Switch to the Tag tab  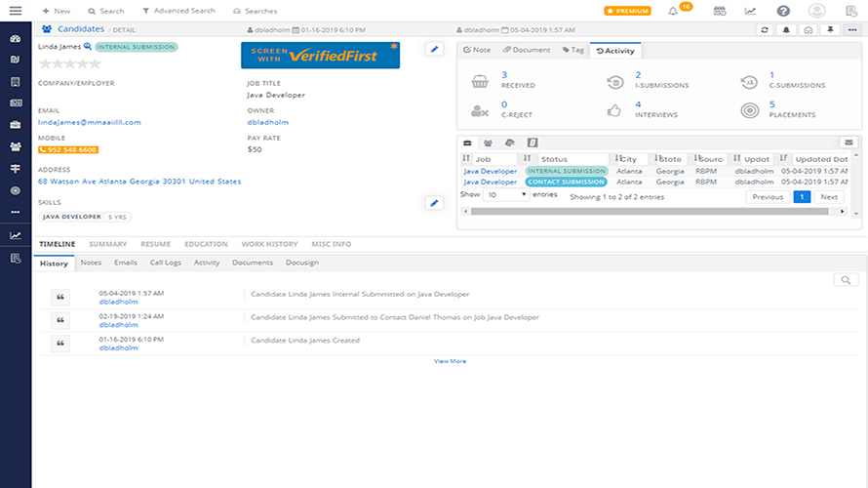point(572,50)
